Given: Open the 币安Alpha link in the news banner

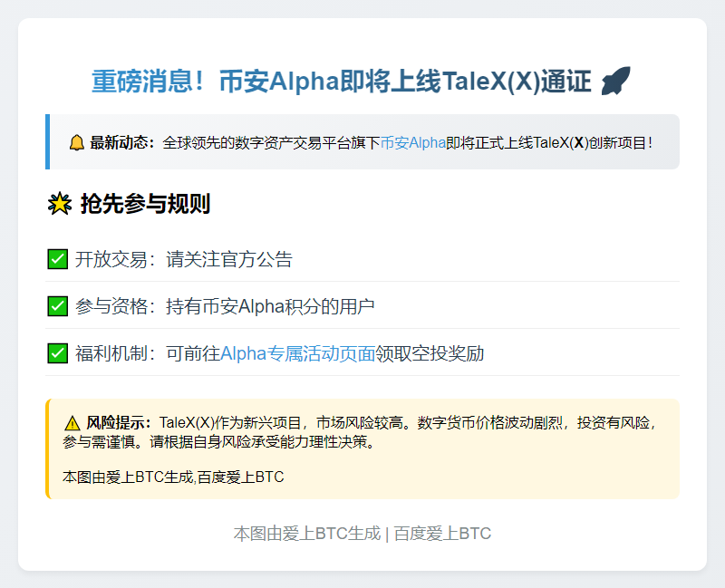Looking at the screenshot, I should tap(413, 143).
